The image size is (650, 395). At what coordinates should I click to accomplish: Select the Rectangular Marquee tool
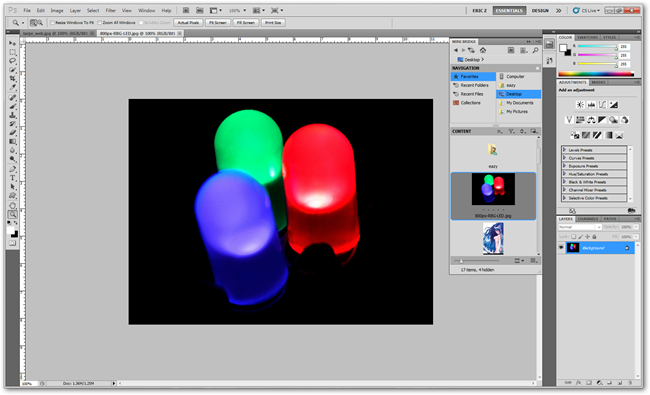[x=13, y=52]
